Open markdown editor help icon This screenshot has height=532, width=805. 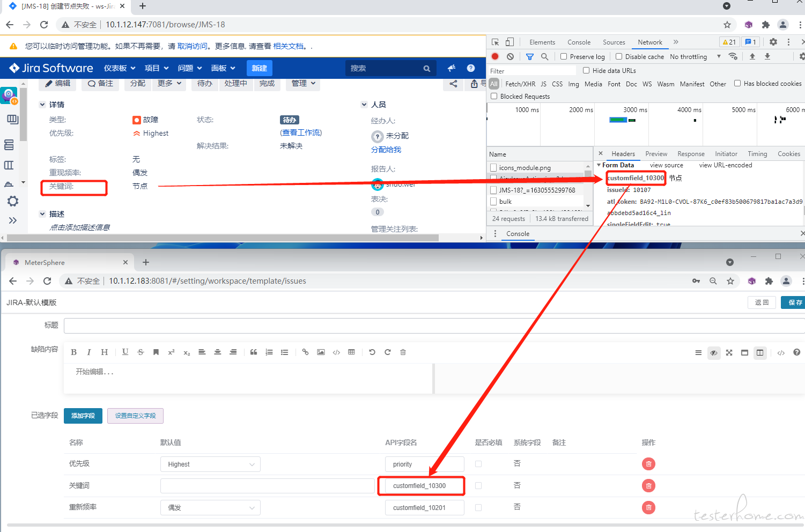pyautogui.click(x=796, y=352)
